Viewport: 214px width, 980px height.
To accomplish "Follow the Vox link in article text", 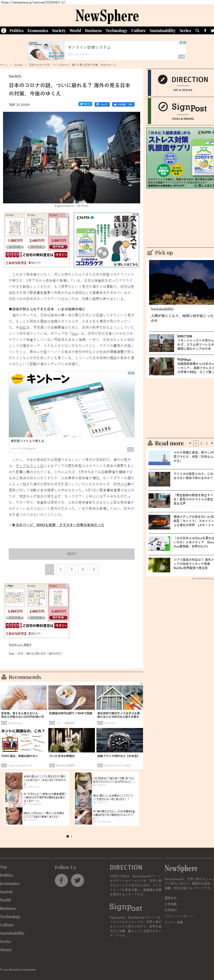I will coord(74,333).
